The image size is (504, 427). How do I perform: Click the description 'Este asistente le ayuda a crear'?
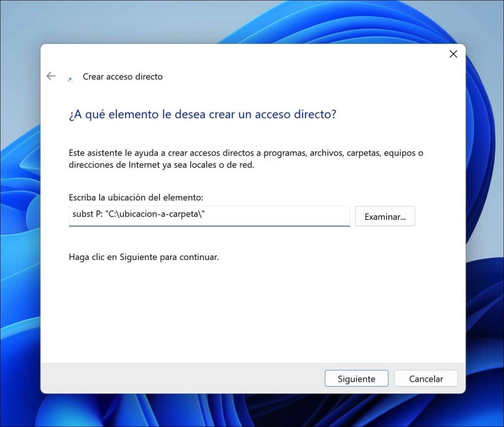tap(246, 159)
